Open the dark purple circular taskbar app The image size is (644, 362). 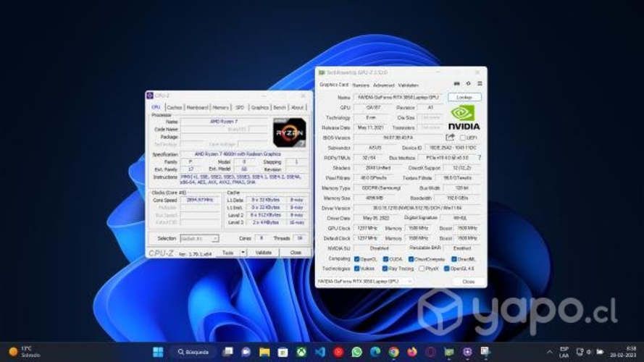pos(430,352)
